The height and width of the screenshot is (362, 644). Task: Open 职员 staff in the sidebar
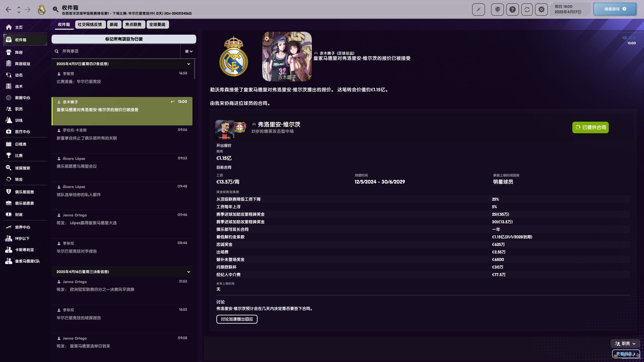coord(25,109)
